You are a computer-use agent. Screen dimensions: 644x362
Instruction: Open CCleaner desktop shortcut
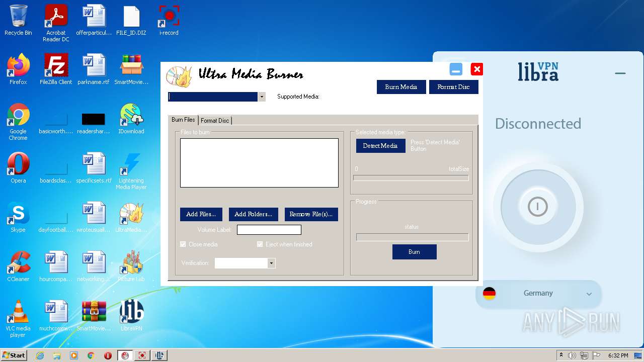pos(18,266)
